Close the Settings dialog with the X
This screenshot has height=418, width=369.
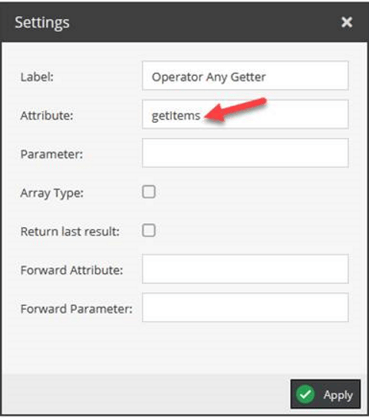click(x=347, y=22)
